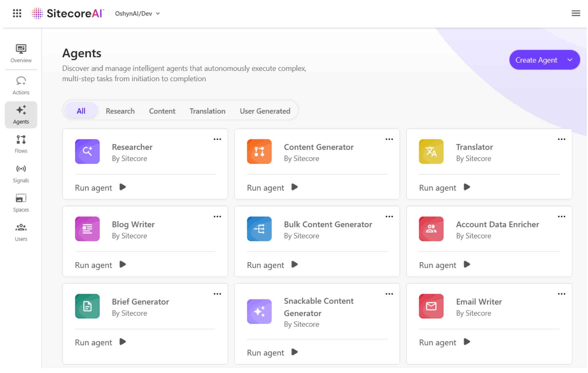Viewport: 588px width, 373px height.
Task: Open the app launcher grid icon
Action: tap(17, 13)
